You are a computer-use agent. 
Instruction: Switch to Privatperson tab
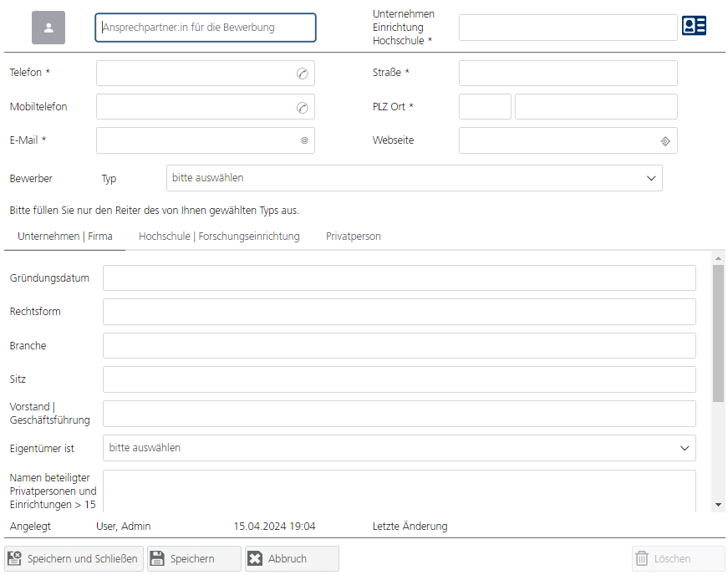[354, 237]
